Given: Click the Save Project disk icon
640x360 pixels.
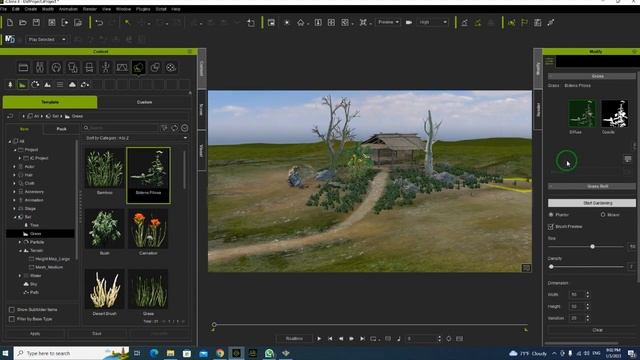Looking at the screenshot, I should 36,23.
